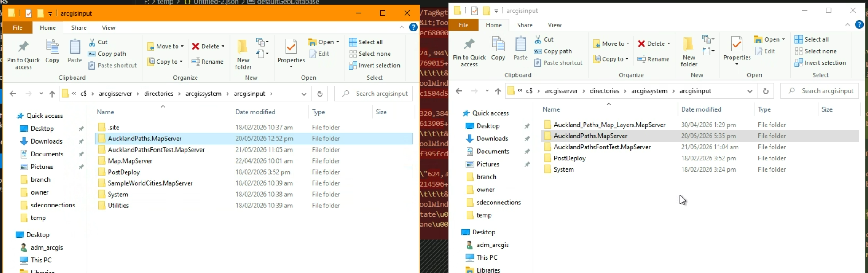Open recent locations dropdown in right window

[487, 91]
